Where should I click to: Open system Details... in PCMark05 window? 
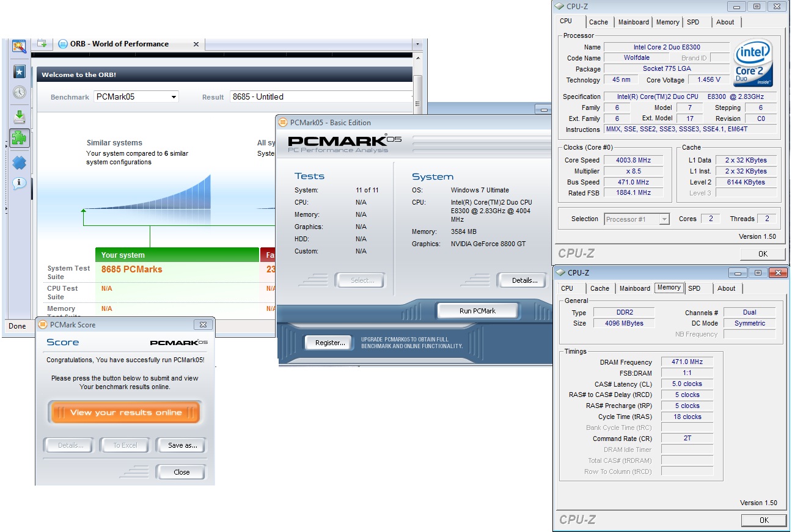524,280
